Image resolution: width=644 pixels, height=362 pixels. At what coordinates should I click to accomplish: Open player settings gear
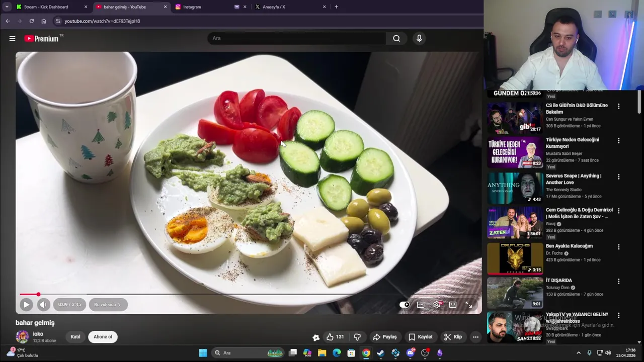point(437,305)
